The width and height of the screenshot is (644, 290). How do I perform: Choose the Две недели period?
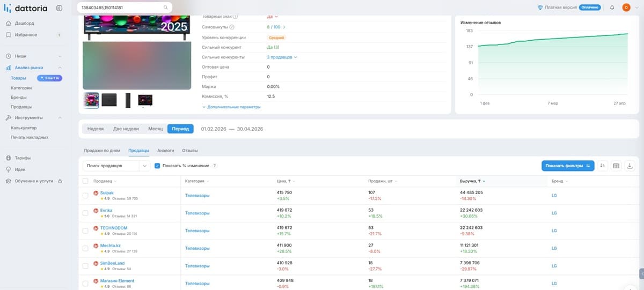click(x=126, y=129)
